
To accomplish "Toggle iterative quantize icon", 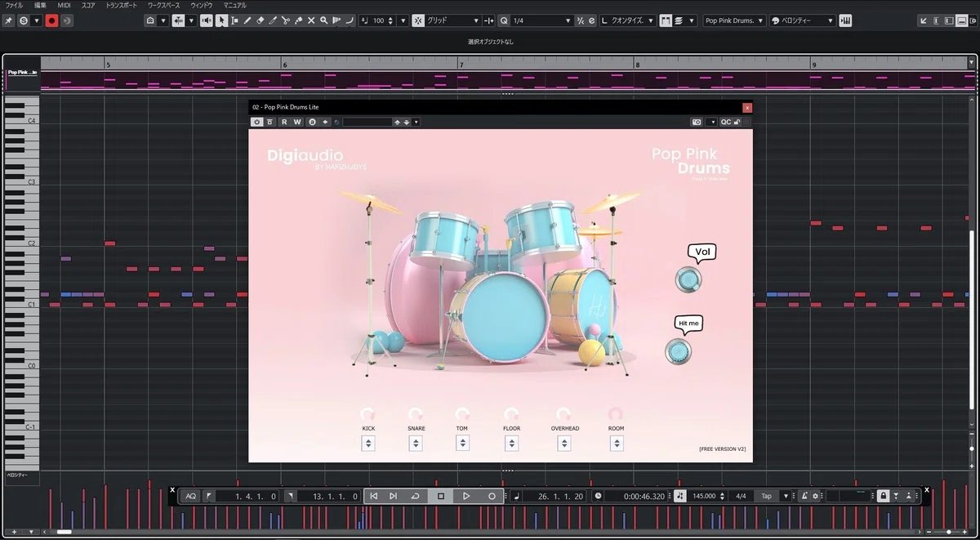I will [x=580, y=20].
